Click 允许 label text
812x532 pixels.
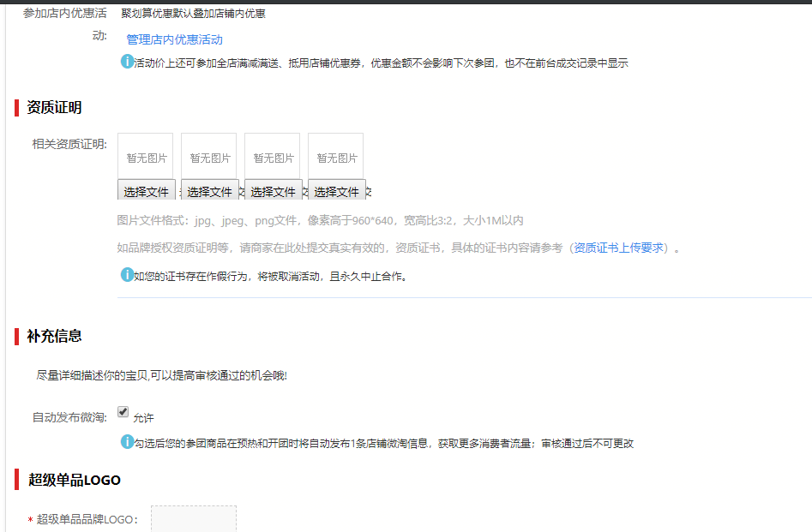pyautogui.click(x=143, y=417)
